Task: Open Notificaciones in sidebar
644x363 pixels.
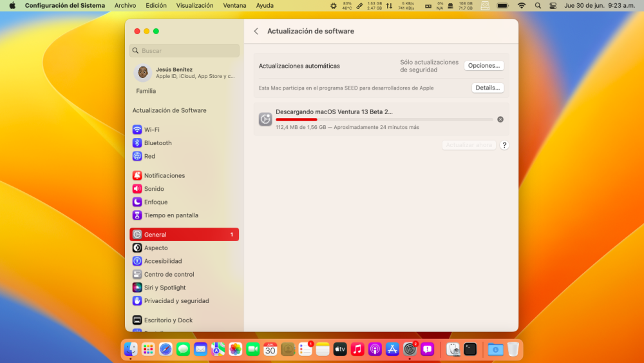Action: click(184, 175)
